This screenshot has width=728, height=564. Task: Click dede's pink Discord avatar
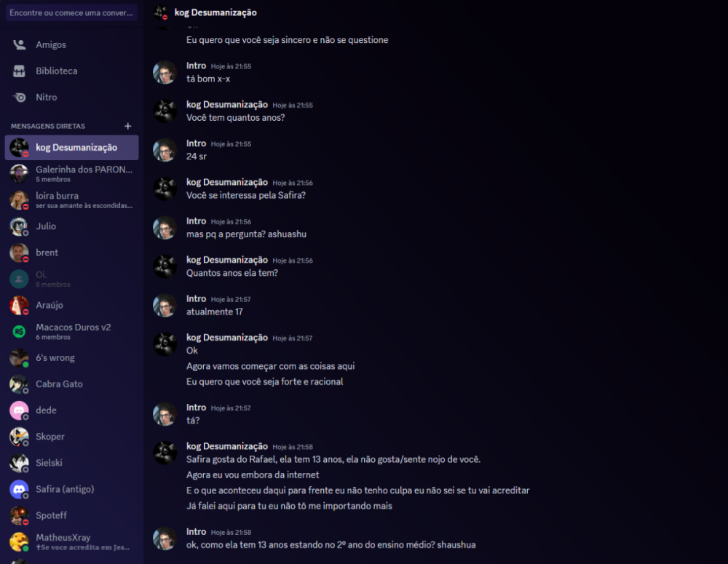[x=19, y=410]
